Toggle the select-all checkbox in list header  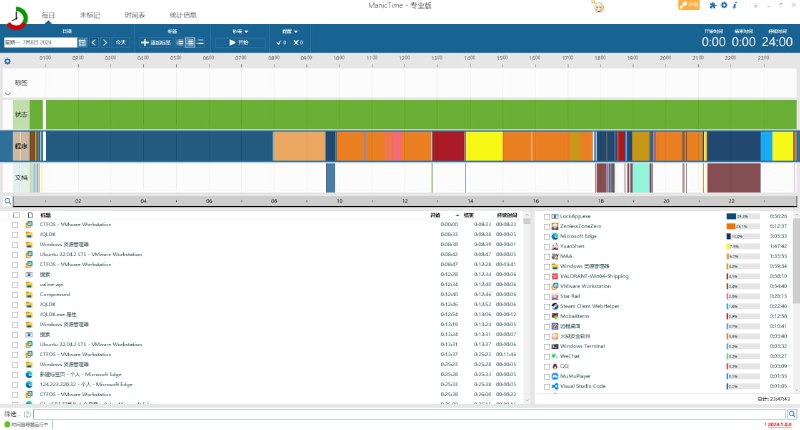(15, 215)
